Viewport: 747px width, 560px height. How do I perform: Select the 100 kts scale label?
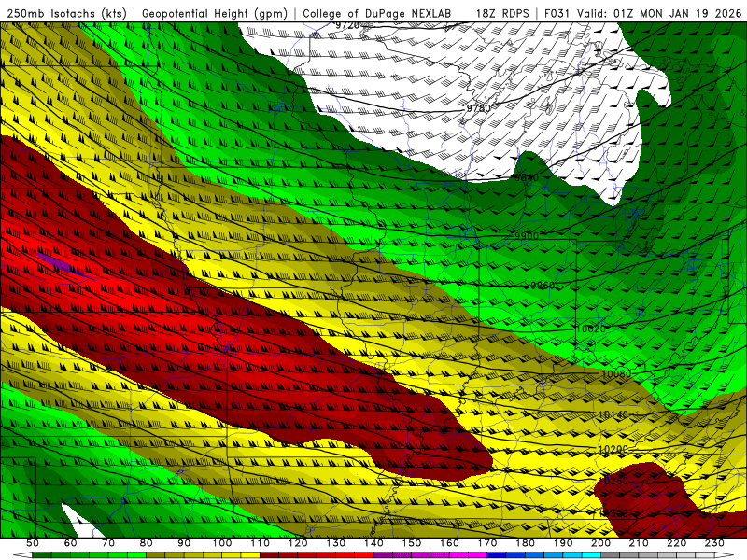(222, 543)
